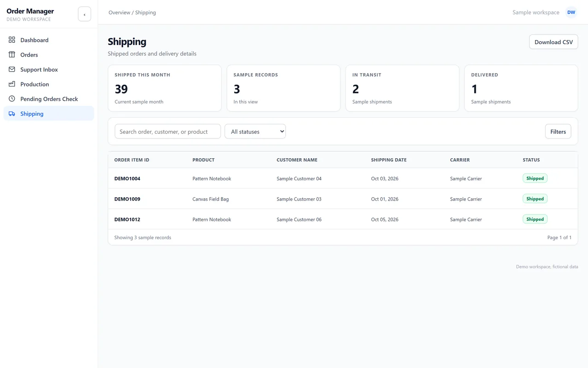Screen dimensions: 588x368
Task: Collapse the sidebar with the chevron button
Action: (85, 14)
